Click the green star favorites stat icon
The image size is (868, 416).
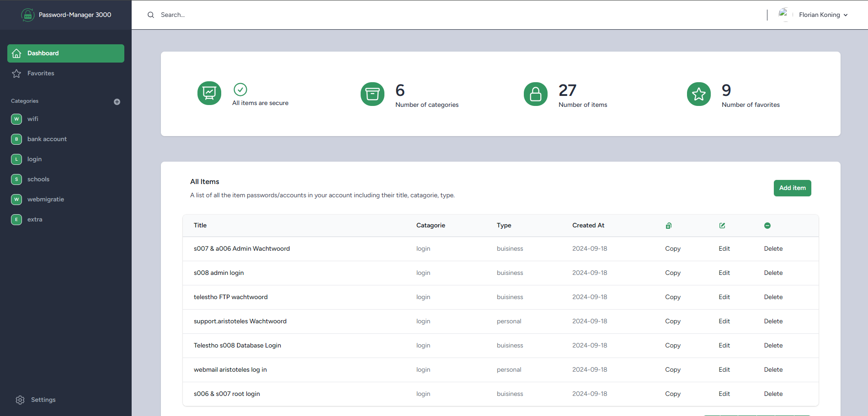(698, 94)
